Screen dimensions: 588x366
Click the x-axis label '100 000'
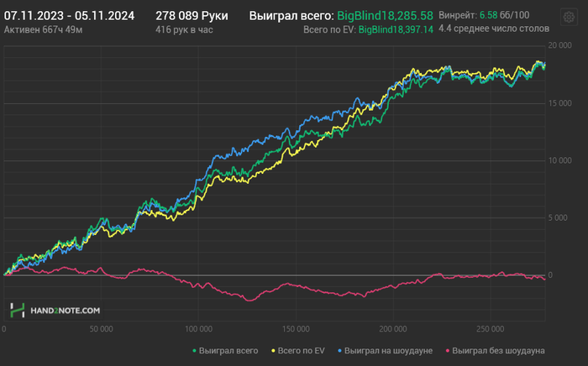coord(198,329)
